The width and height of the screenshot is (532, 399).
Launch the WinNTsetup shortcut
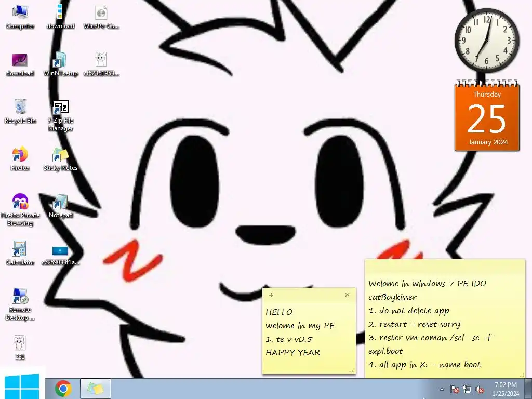(60, 64)
